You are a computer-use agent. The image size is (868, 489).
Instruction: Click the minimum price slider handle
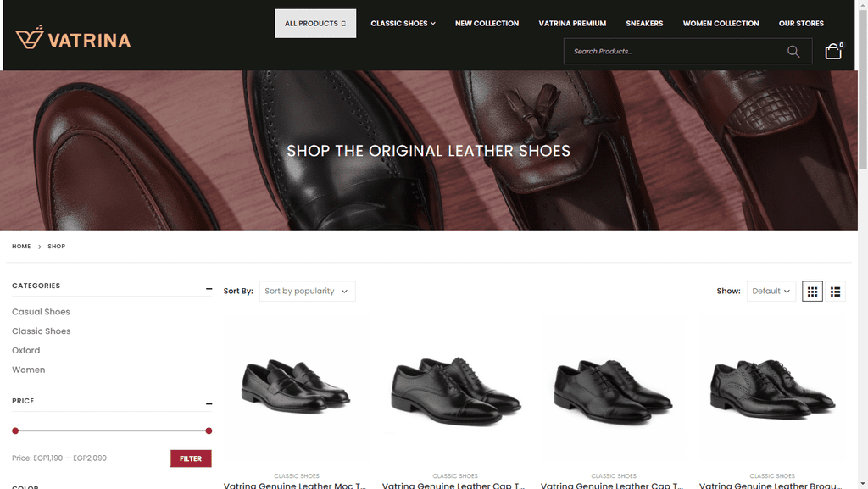[15, 431]
